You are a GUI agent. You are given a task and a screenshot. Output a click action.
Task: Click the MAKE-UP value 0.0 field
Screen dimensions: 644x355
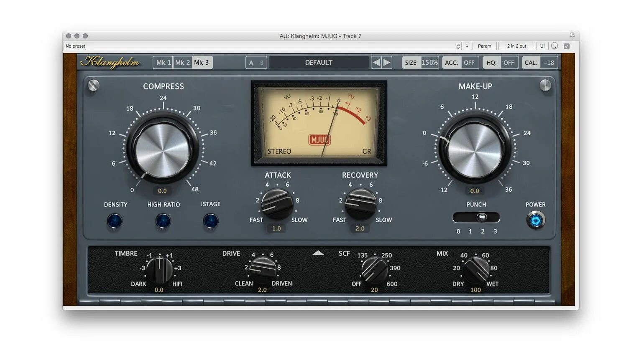pos(475,191)
